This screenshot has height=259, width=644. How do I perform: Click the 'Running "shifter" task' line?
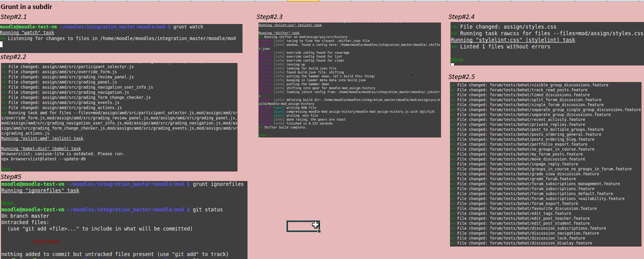click(279, 33)
